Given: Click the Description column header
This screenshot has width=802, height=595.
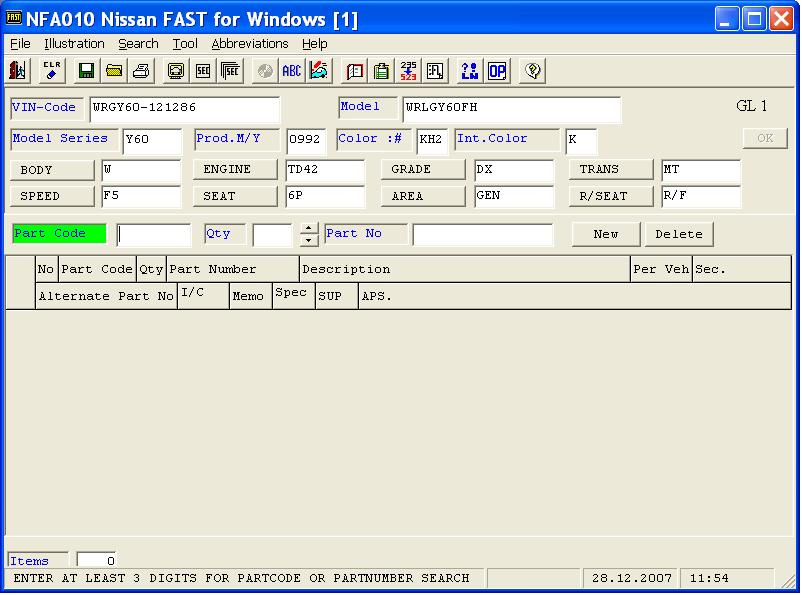Looking at the screenshot, I should point(464,269).
